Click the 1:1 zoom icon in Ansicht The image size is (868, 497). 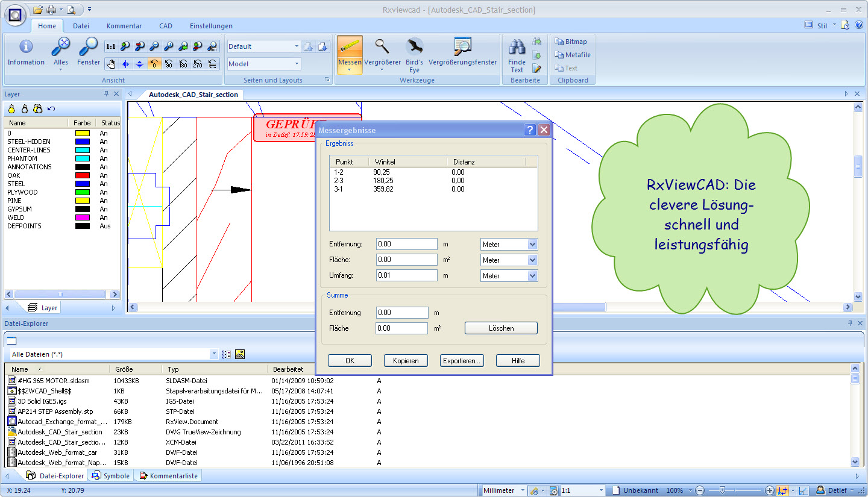point(111,46)
